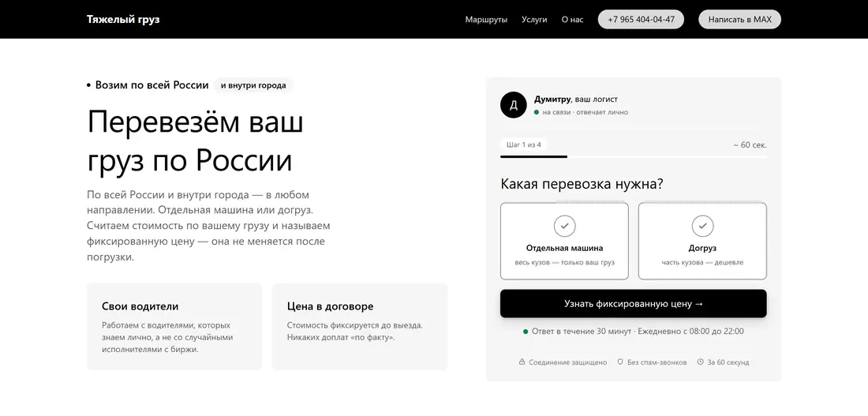Click the lock icon near Соединение защищено

tap(522, 362)
